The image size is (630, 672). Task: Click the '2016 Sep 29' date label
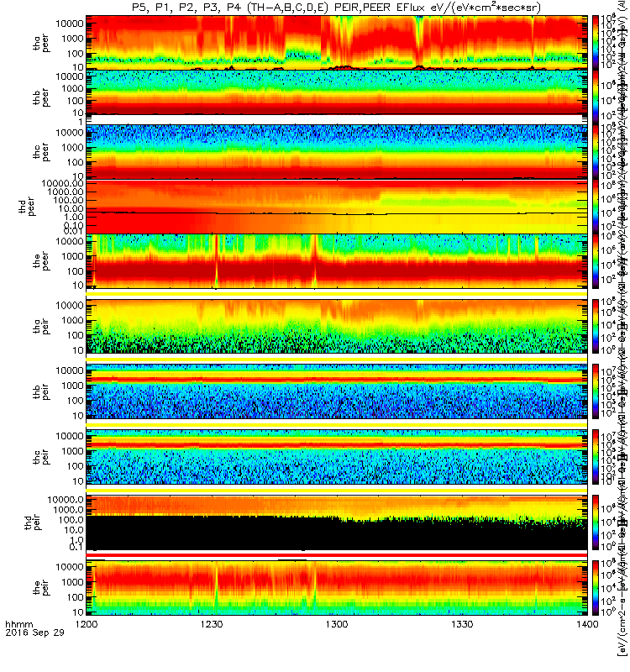point(34,633)
